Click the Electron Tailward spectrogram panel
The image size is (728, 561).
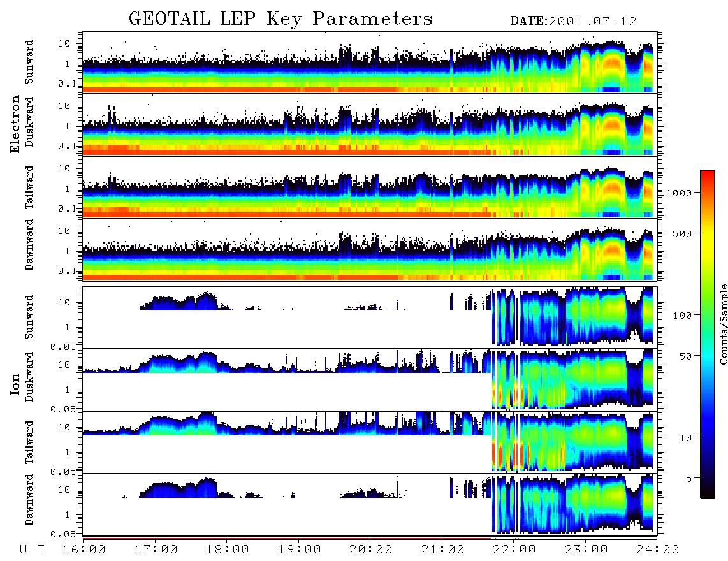tap(370, 187)
